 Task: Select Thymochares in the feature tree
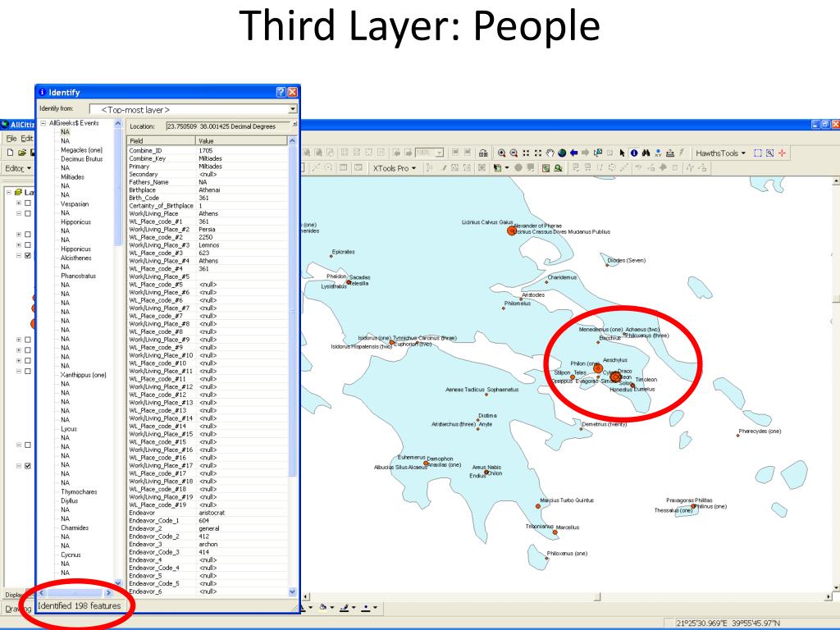79,492
